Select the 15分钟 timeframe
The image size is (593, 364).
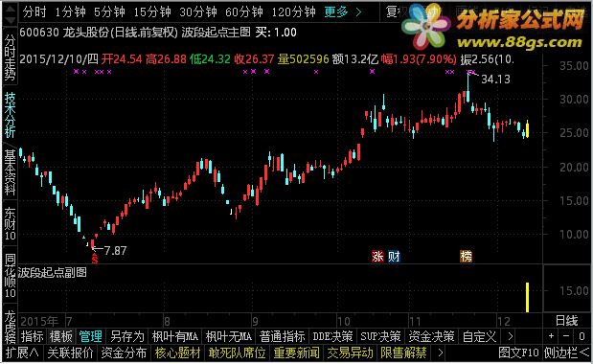[x=152, y=12]
